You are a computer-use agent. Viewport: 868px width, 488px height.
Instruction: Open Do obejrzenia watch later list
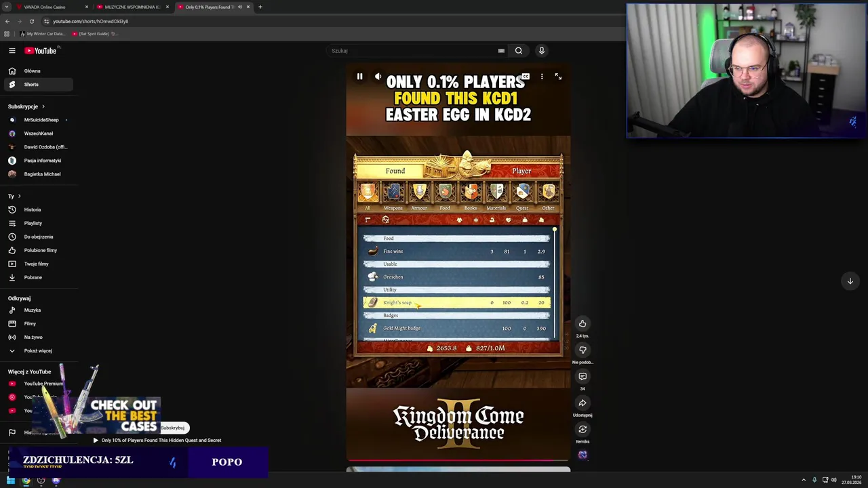coord(38,237)
